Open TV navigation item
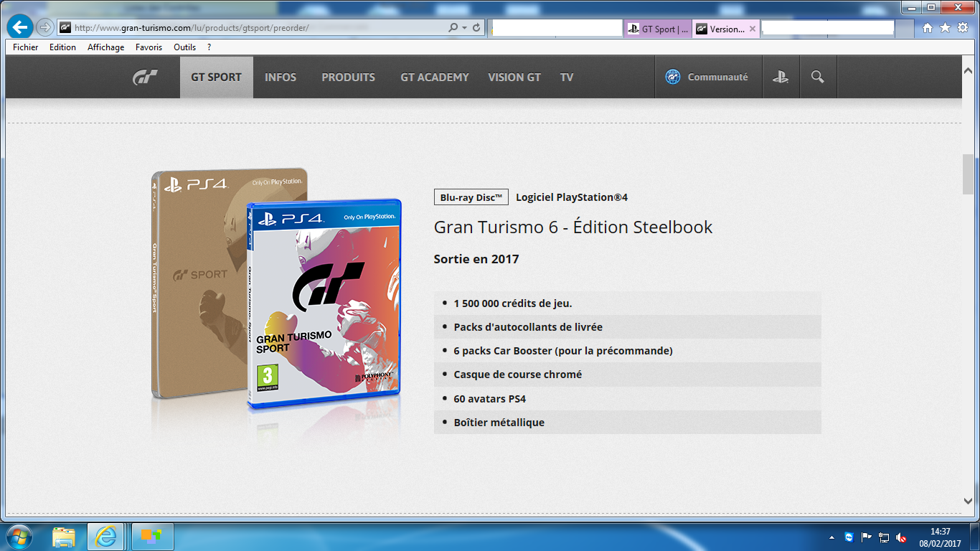 tap(567, 77)
